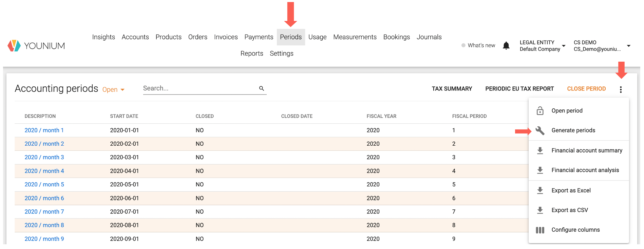The image size is (644, 249).
Task: Click download icon for Export as Excel
Action: click(x=540, y=190)
